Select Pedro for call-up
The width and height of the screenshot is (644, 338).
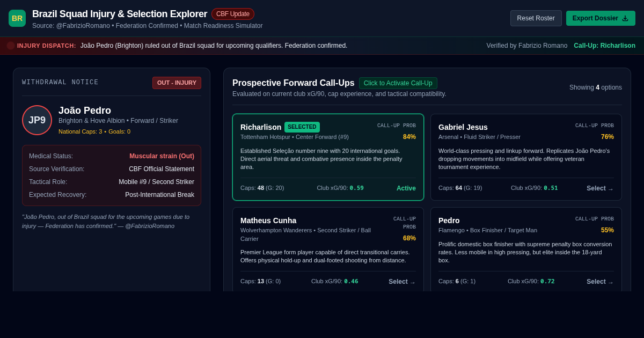coord(600,282)
